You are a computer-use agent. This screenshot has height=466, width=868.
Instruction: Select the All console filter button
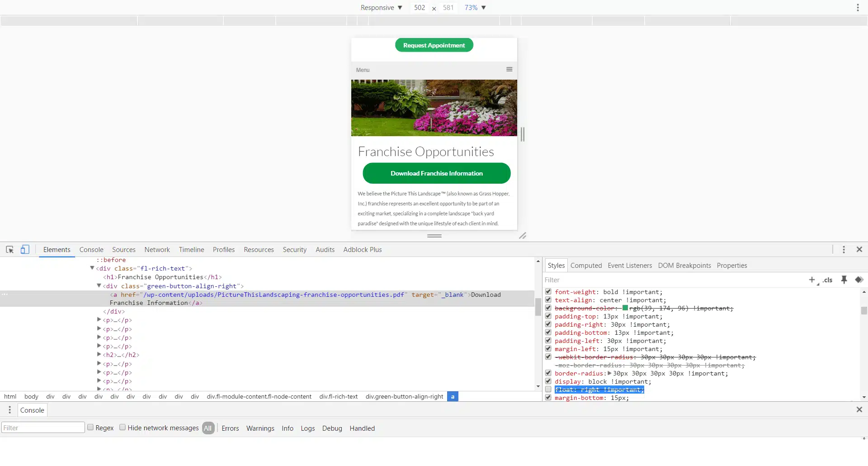coord(208,428)
